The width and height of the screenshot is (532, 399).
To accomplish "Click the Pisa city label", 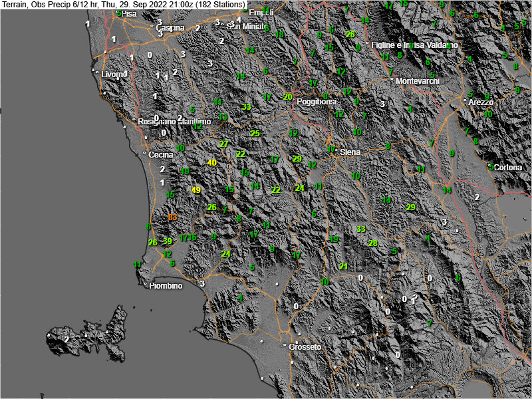I will (x=128, y=13).
